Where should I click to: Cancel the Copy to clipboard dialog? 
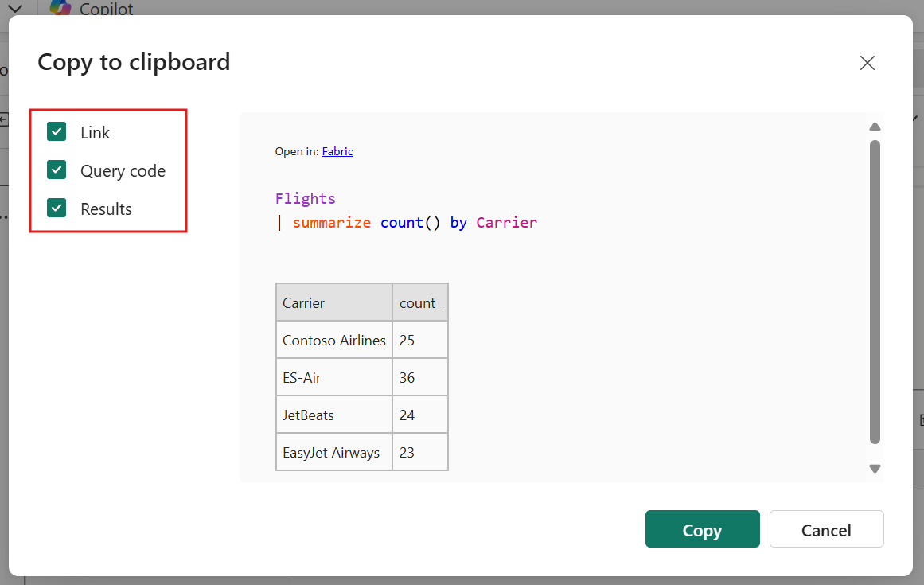(x=826, y=528)
